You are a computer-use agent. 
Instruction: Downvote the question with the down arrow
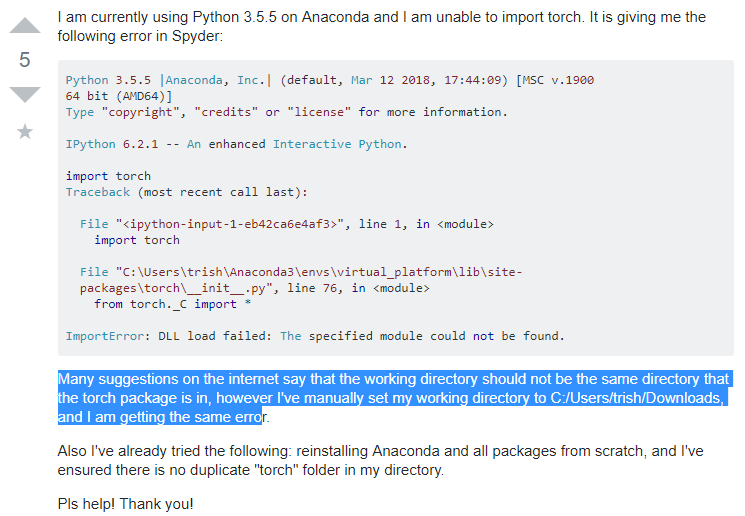25,94
